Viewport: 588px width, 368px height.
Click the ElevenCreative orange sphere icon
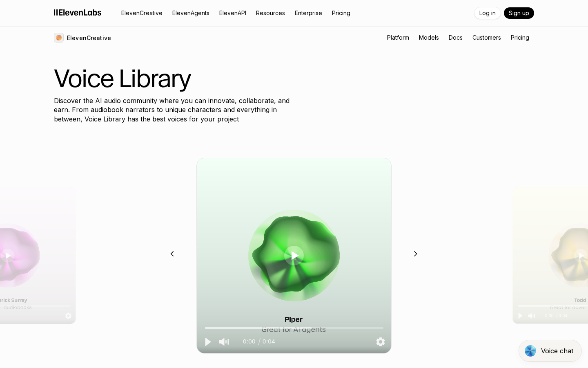59,38
